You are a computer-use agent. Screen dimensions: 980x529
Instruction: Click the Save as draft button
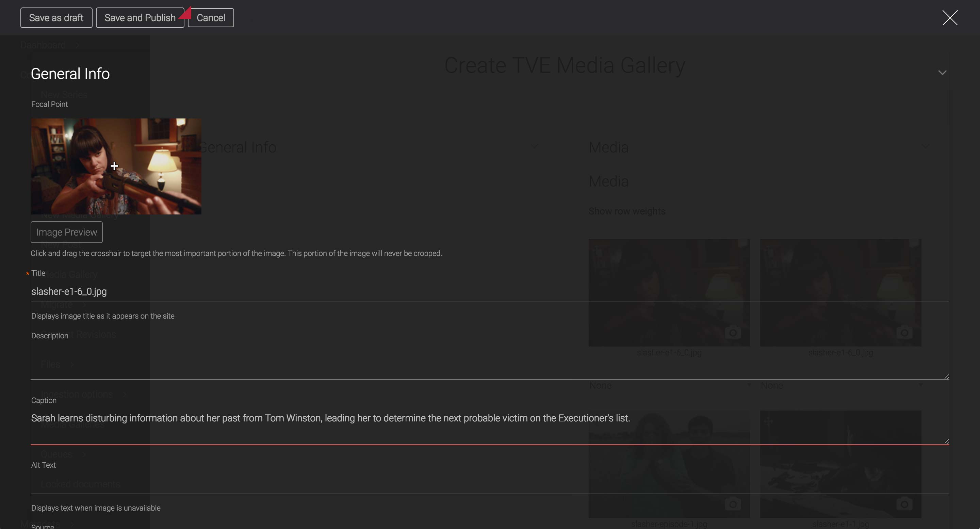tap(56, 18)
